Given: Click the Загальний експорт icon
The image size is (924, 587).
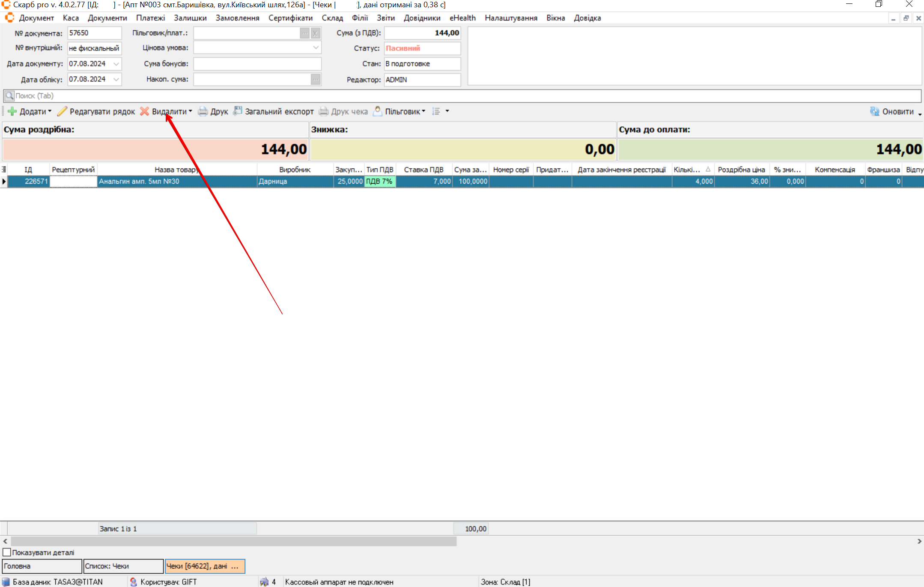Looking at the screenshot, I should 238,111.
